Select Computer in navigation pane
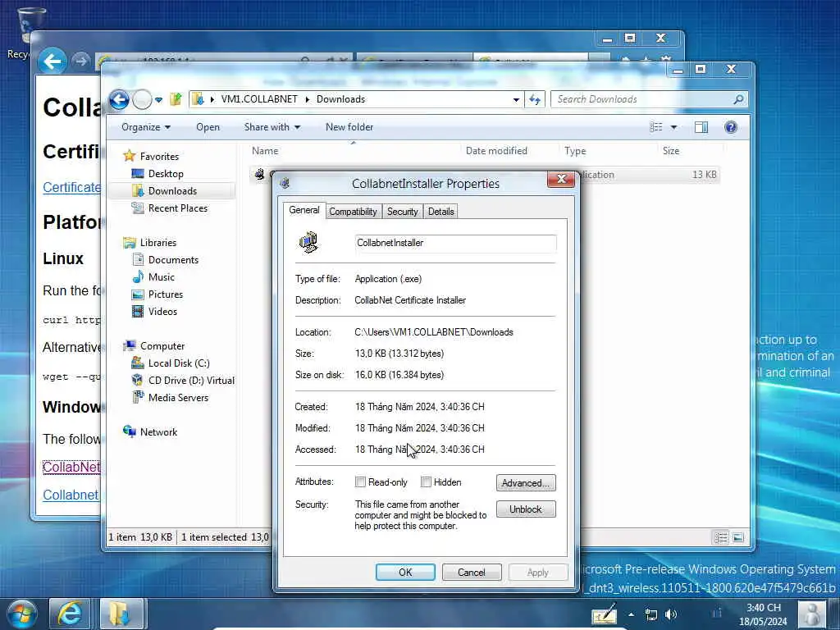 pos(162,346)
